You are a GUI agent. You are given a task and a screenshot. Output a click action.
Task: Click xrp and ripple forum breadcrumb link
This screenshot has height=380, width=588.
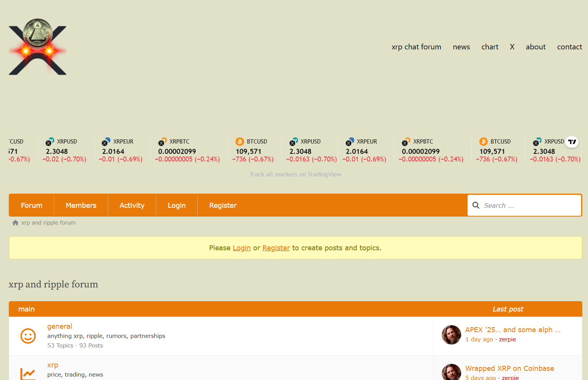(x=49, y=223)
